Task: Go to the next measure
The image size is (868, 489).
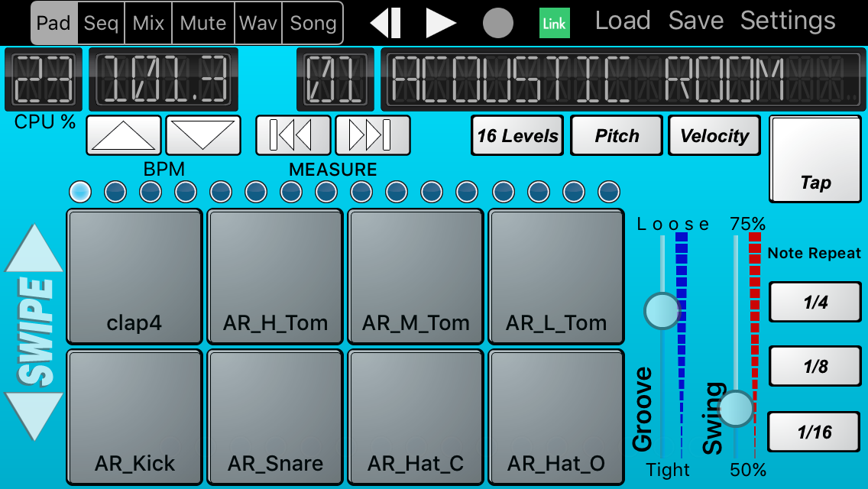Action: pyautogui.click(x=373, y=135)
